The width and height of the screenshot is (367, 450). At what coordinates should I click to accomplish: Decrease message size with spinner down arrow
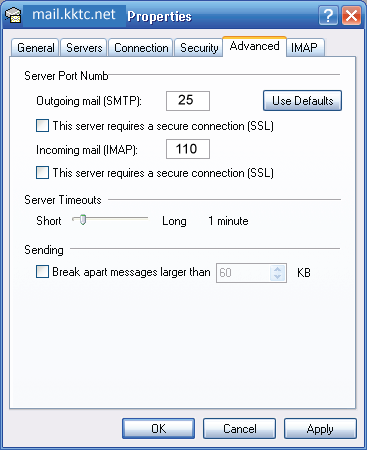tap(277, 277)
